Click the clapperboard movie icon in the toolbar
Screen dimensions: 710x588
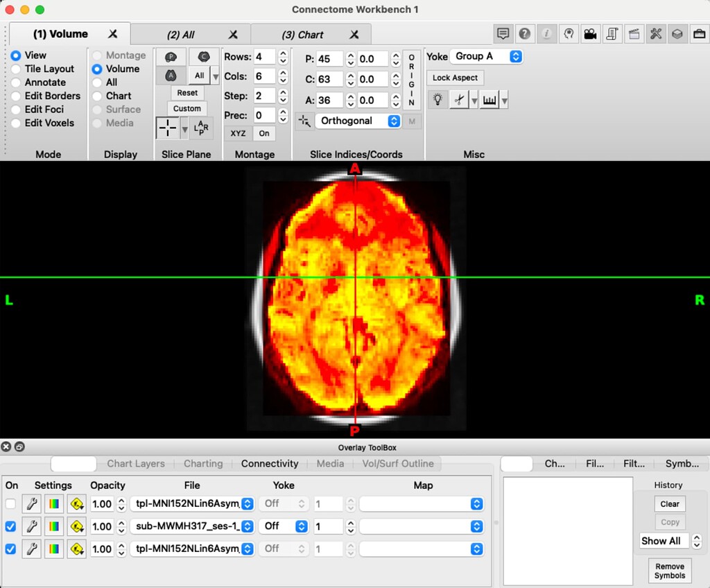point(633,33)
